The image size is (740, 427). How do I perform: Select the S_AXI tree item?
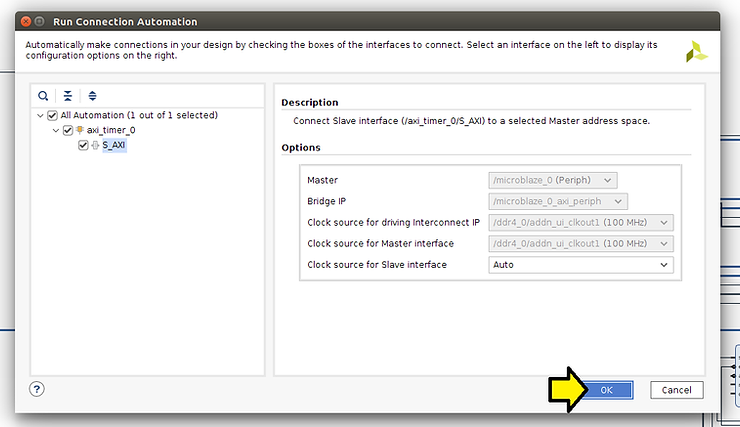coord(114,145)
